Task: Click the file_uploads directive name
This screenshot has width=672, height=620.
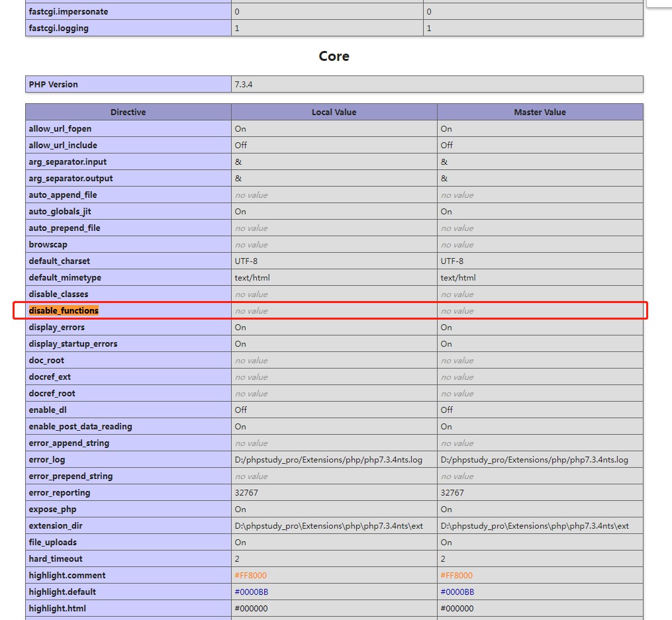Action: 53,542
